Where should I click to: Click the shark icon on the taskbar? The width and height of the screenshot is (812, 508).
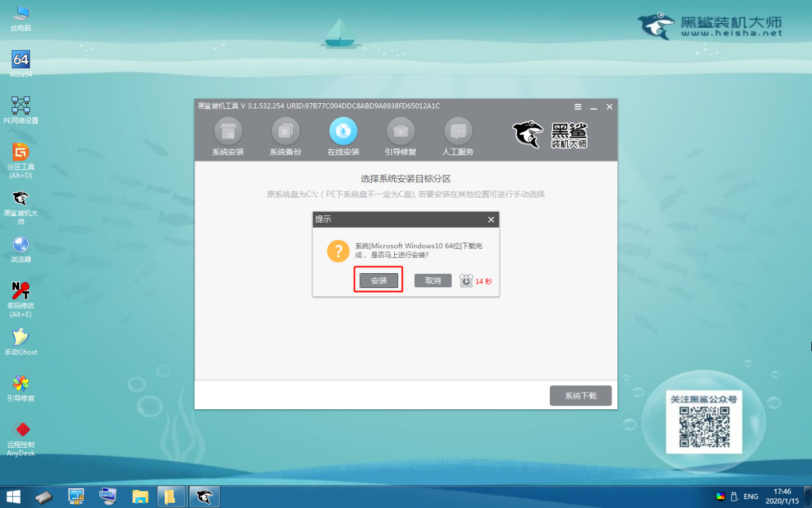(204, 496)
